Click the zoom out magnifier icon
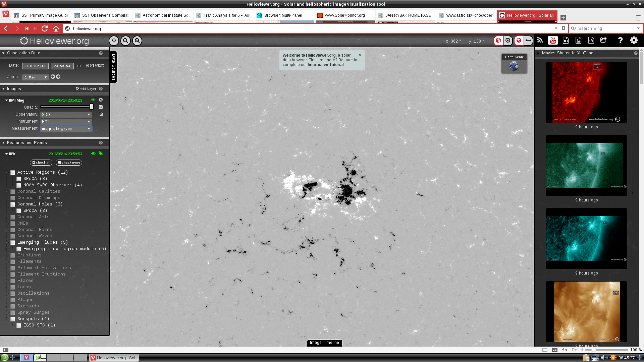Screen dimensions: 644x362 125,41
